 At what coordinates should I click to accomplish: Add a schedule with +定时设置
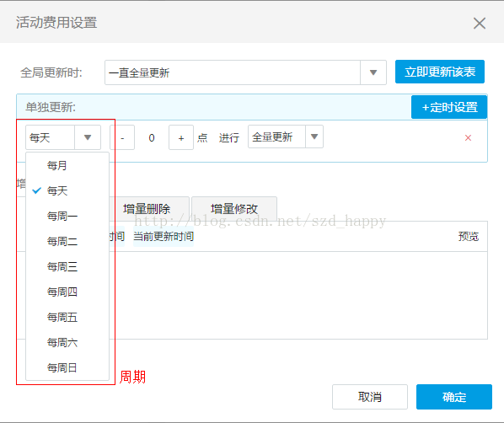tap(449, 107)
